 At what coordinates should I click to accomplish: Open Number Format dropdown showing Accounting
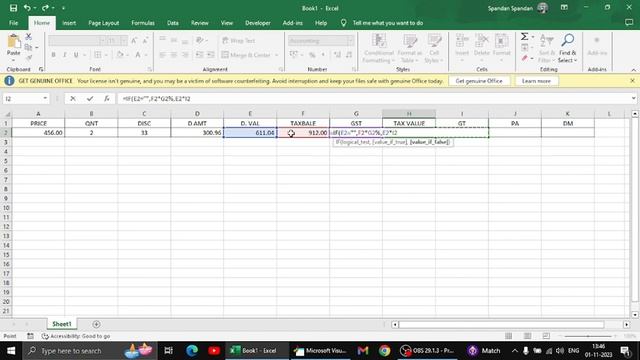(351, 40)
